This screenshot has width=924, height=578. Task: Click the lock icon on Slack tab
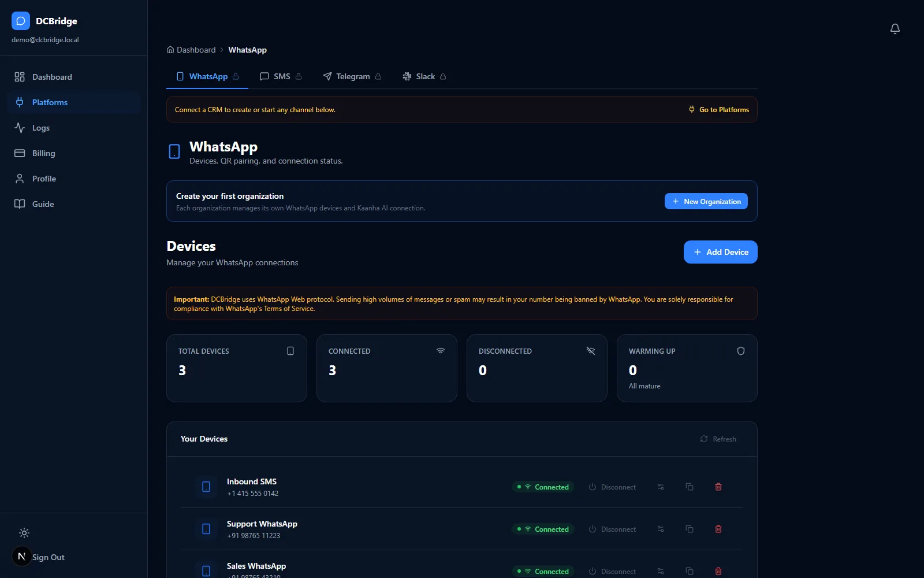click(443, 76)
